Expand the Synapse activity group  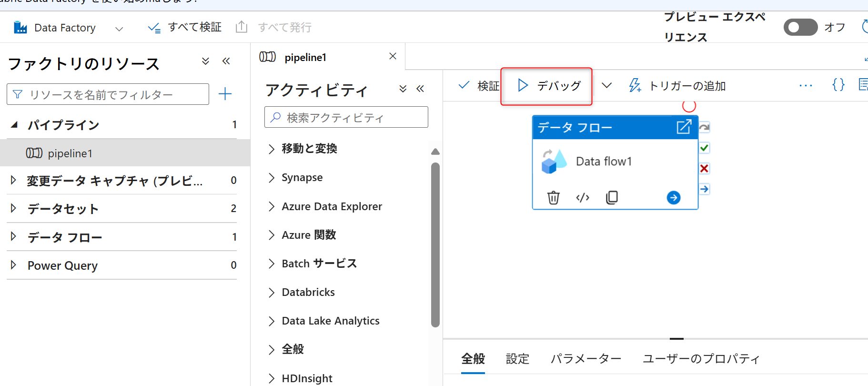[272, 178]
